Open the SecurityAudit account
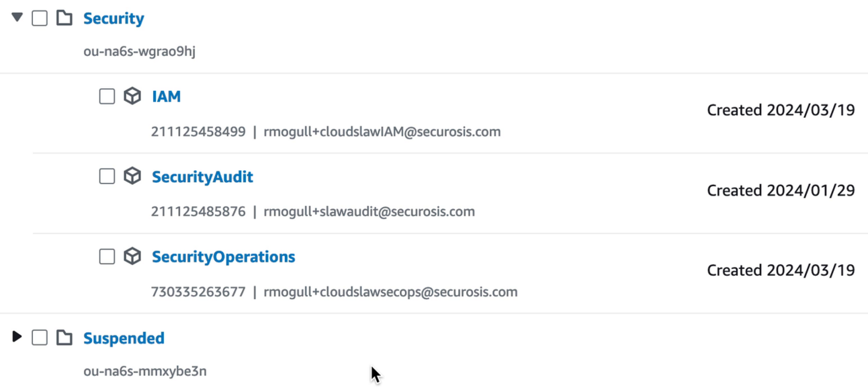Image resolution: width=868 pixels, height=392 pixels. point(202,176)
